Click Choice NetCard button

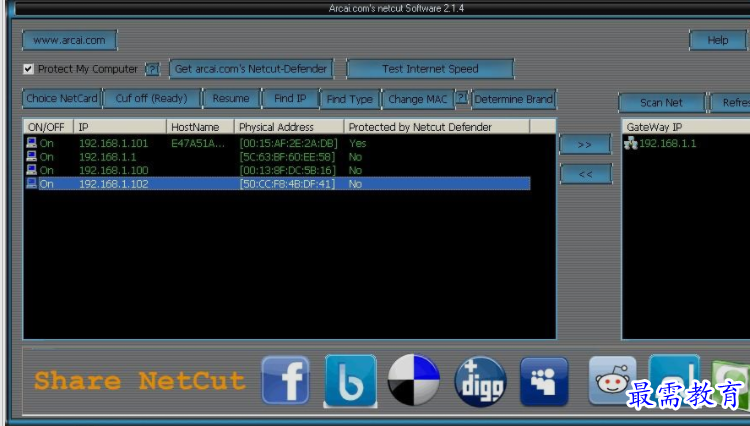click(x=62, y=98)
